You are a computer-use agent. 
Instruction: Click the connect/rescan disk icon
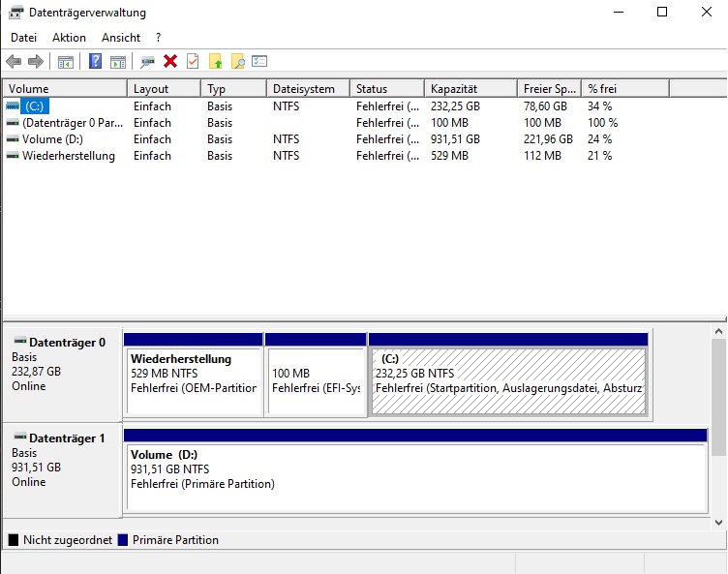(148, 61)
